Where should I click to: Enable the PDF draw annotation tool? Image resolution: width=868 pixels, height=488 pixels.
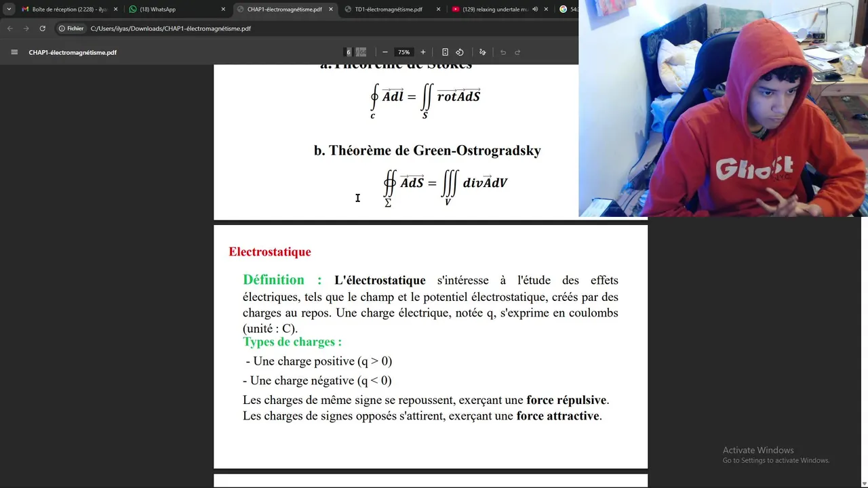click(x=483, y=52)
